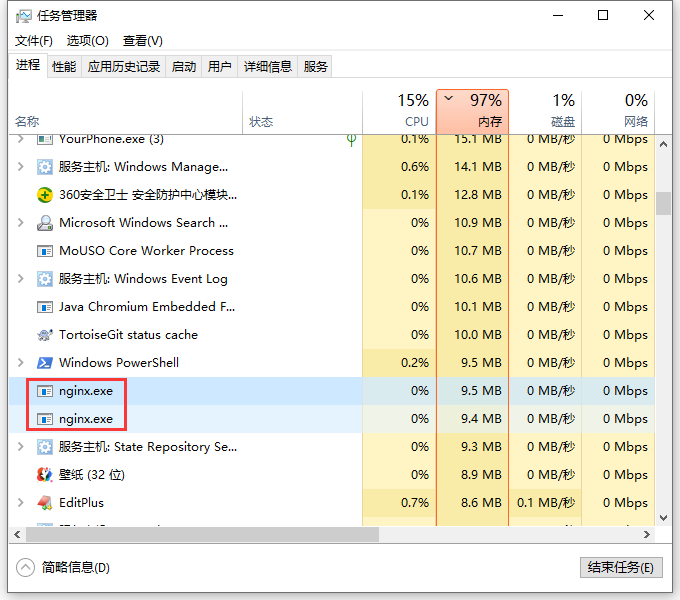
Task: Click the Task Manager title bar icon
Action: [23, 16]
